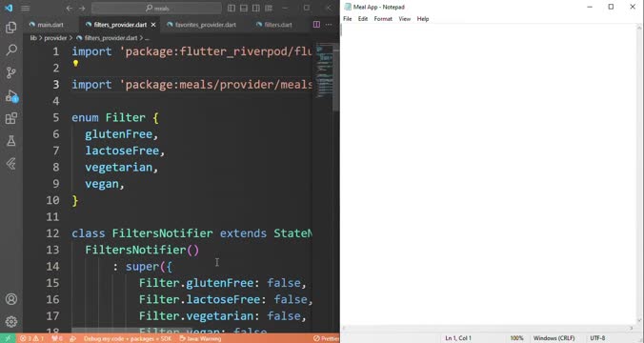644x343 pixels.
Task: Open Run and Debug view
Action: [x=11, y=96]
